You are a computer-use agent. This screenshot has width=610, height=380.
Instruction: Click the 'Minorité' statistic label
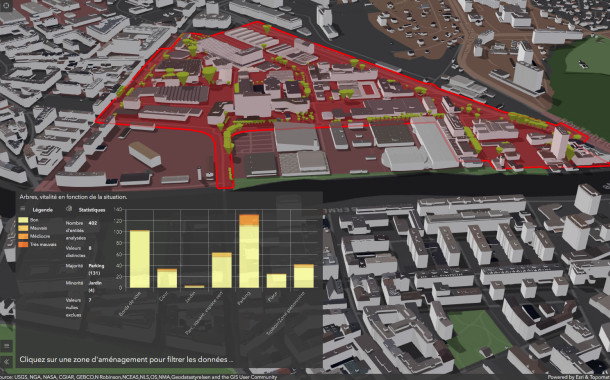coord(74,283)
